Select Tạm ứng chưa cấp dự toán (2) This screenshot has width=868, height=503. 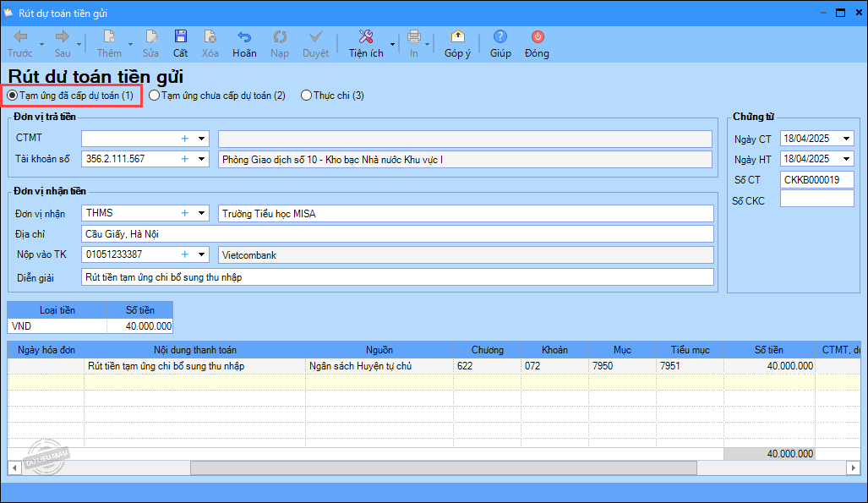(x=217, y=96)
